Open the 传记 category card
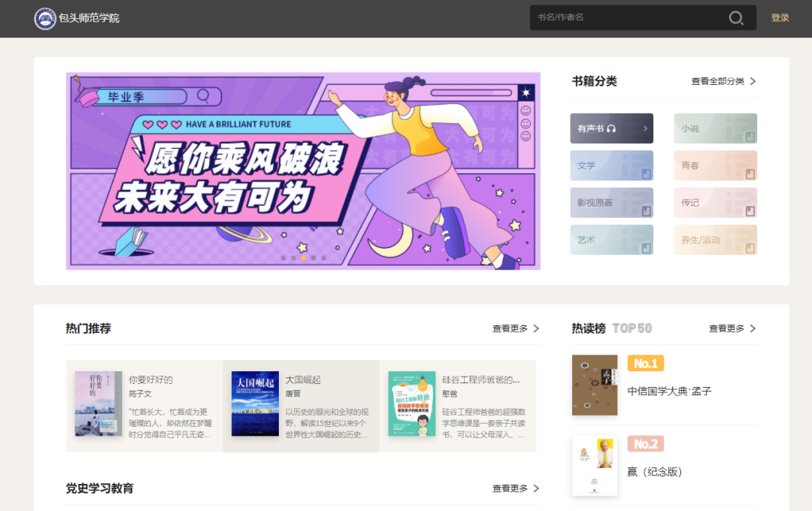 pyautogui.click(x=715, y=202)
